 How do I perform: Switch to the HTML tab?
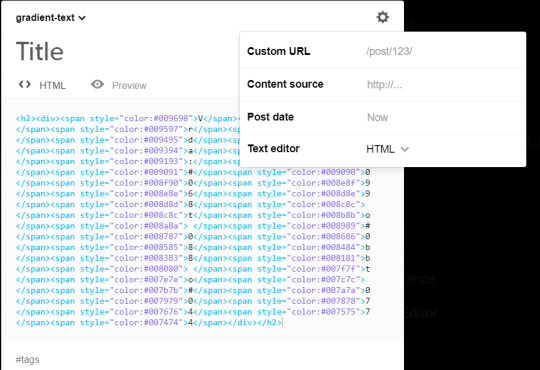coord(42,85)
